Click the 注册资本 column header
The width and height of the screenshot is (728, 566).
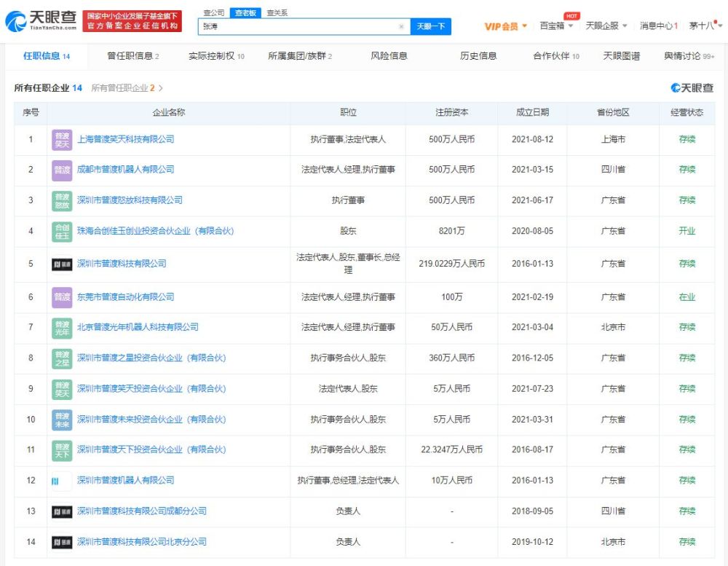[x=452, y=112]
